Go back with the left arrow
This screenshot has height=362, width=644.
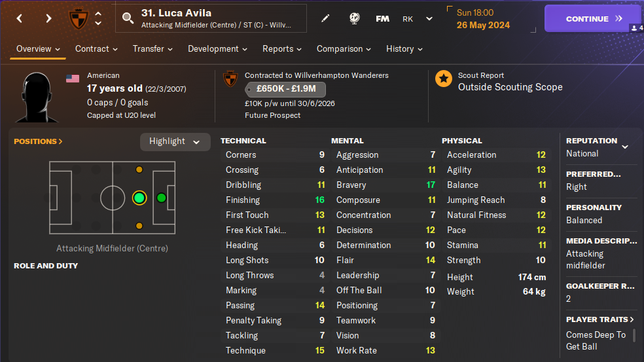(x=20, y=18)
